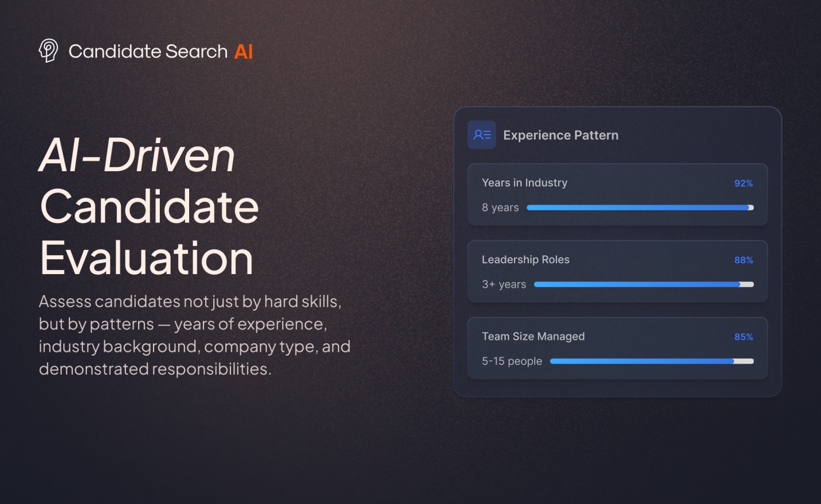Click the Candidate Search head logo icon
The image size is (821, 504).
pyautogui.click(x=48, y=51)
